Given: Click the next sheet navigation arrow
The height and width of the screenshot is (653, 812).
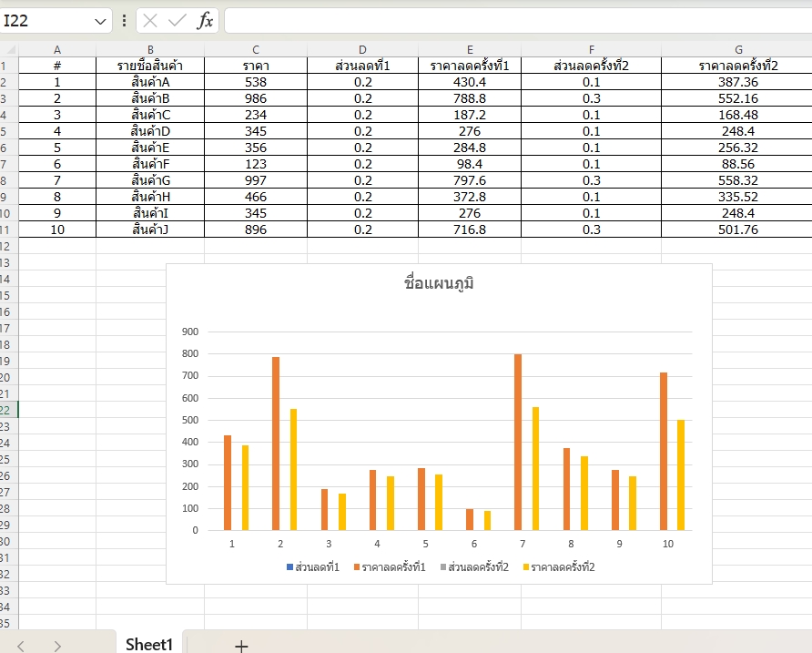Looking at the screenshot, I should tap(57, 646).
